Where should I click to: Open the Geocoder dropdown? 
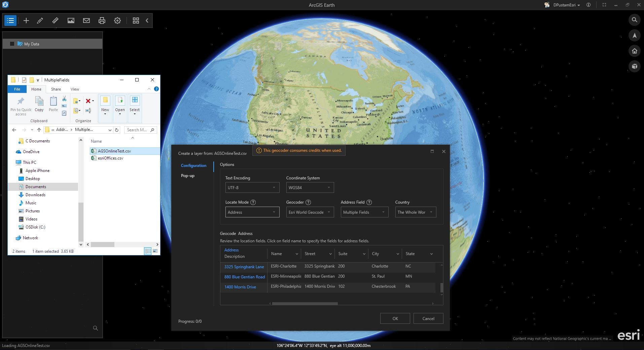coord(310,212)
